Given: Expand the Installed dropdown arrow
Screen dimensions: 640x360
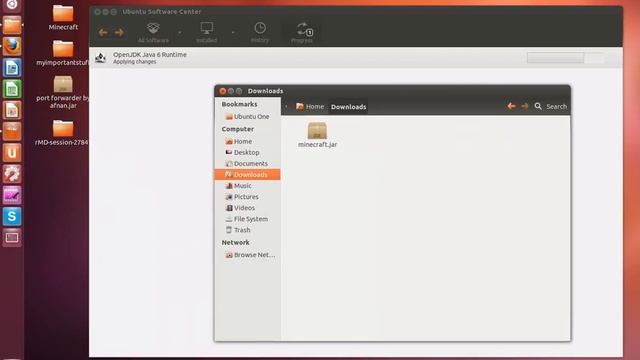Looking at the screenshot, I should (x=233, y=32).
